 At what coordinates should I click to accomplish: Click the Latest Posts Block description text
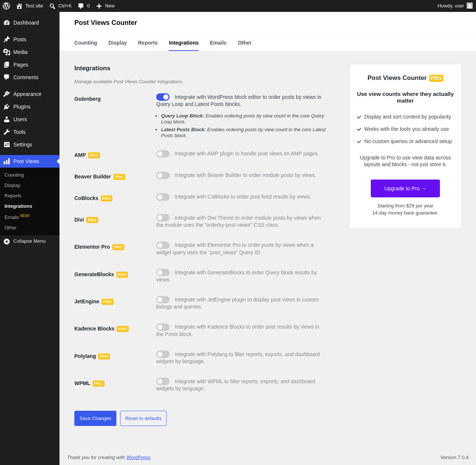[x=243, y=132]
